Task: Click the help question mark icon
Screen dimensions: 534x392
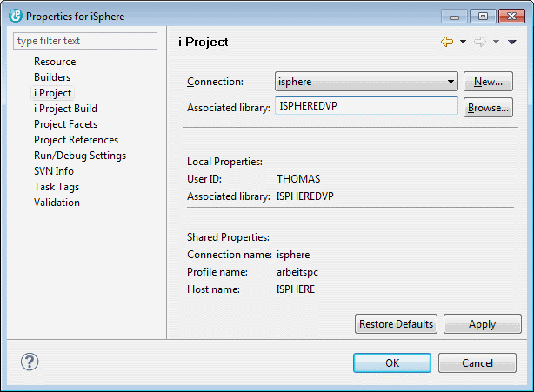Action: (30, 362)
